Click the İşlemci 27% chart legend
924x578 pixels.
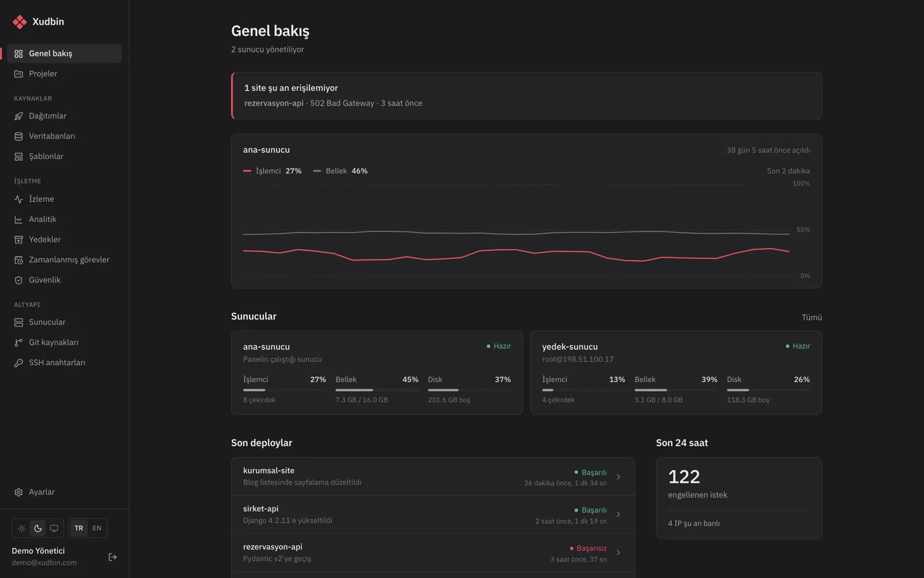pos(273,171)
